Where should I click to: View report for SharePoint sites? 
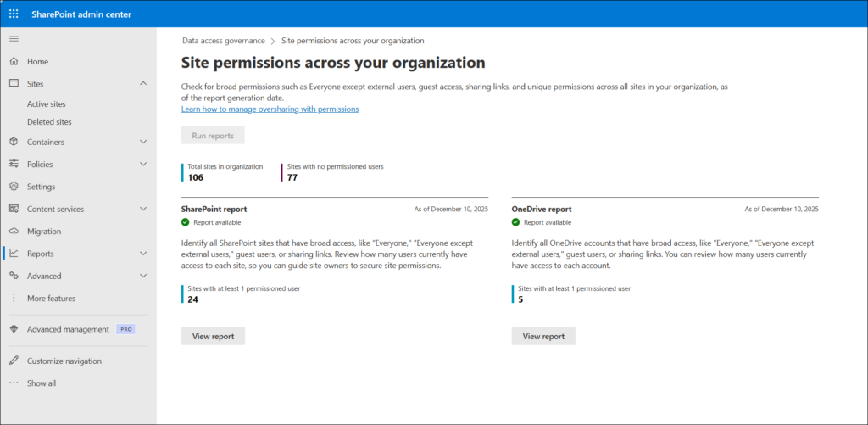click(x=213, y=336)
